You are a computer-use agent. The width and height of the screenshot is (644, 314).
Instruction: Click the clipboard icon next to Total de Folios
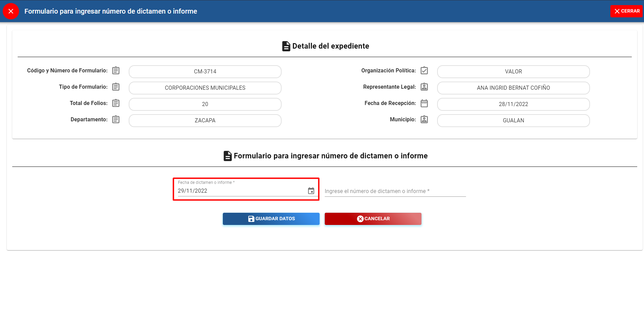(116, 103)
